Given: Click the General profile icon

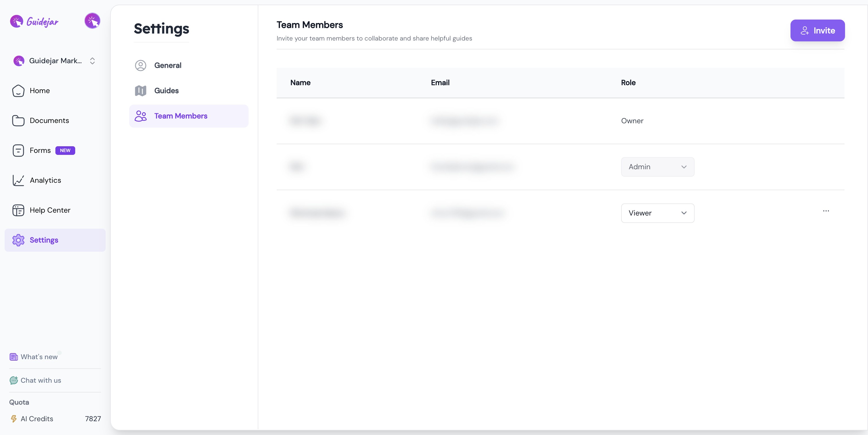Looking at the screenshot, I should click(x=141, y=66).
